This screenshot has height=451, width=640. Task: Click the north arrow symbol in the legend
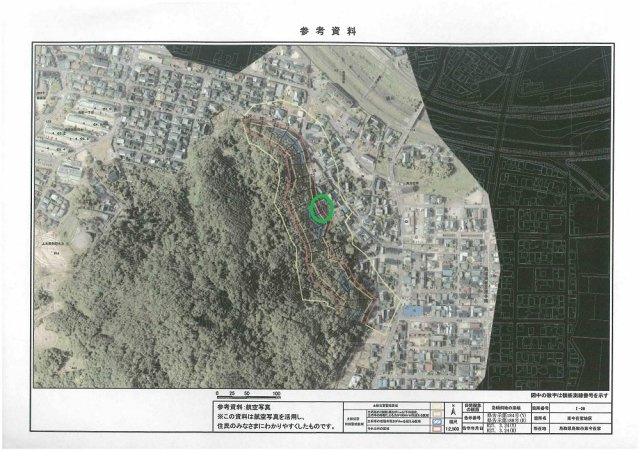point(453,409)
